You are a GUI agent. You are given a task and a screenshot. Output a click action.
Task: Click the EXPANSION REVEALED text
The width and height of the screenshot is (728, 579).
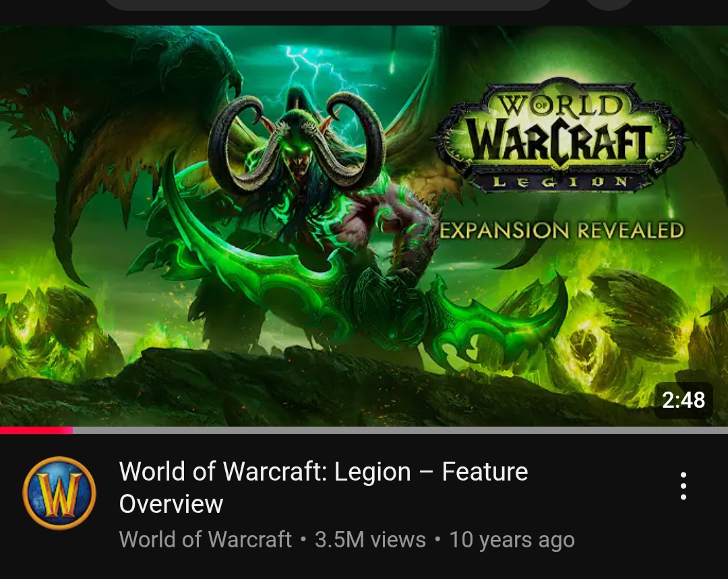pos(562,231)
